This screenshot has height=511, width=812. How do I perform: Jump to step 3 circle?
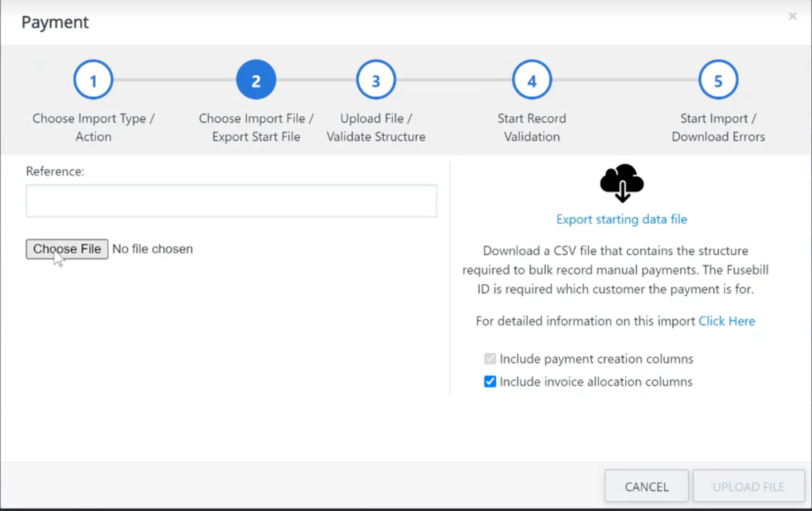coord(376,80)
